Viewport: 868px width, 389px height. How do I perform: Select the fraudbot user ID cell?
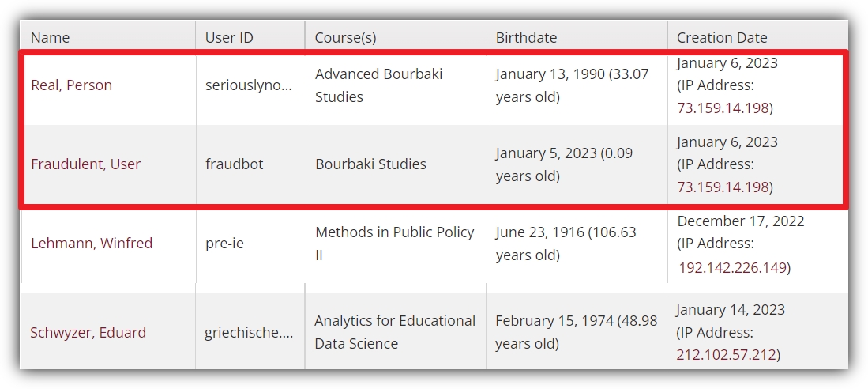point(250,164)
